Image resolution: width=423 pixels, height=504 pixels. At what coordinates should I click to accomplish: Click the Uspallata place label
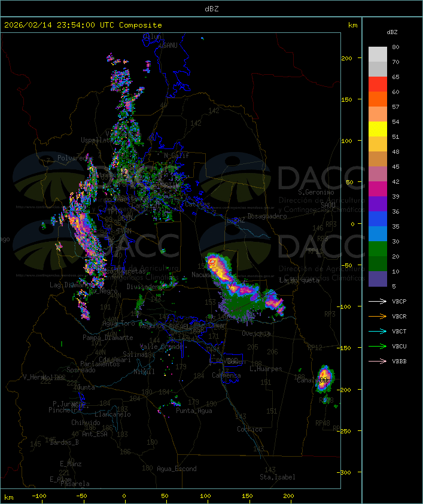click(x=96, y=140)
